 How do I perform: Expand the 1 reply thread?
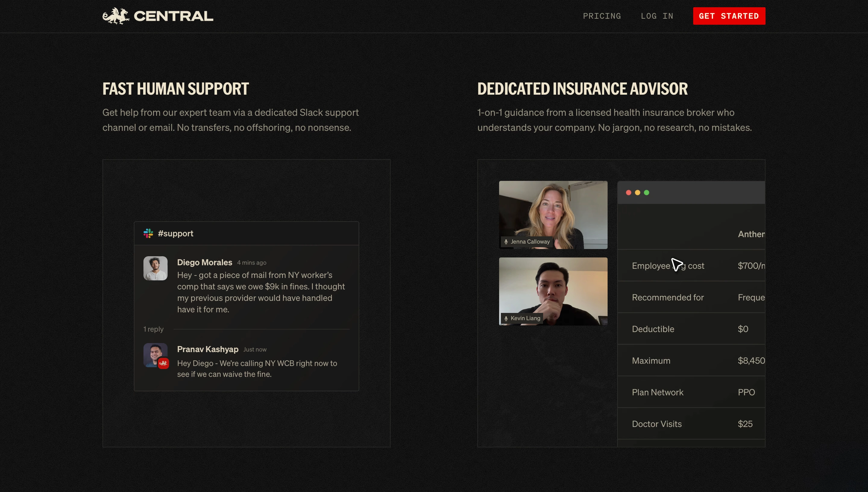tap(153, 329)
